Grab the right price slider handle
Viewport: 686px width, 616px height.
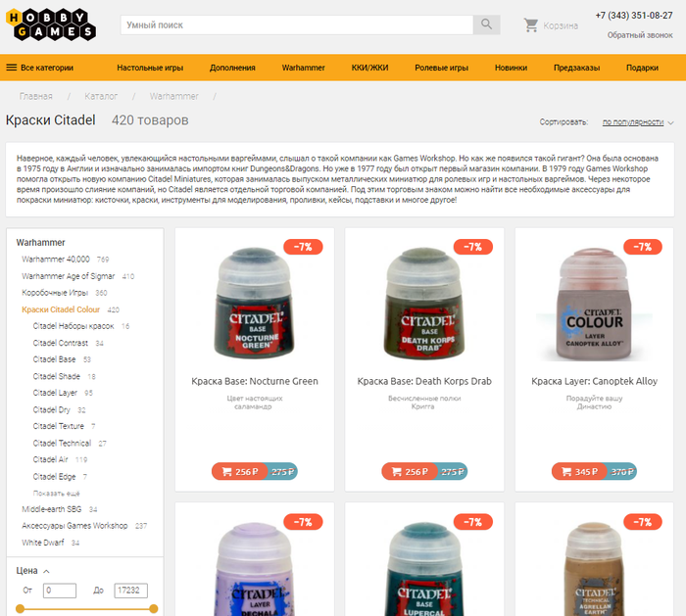point(153,608)
